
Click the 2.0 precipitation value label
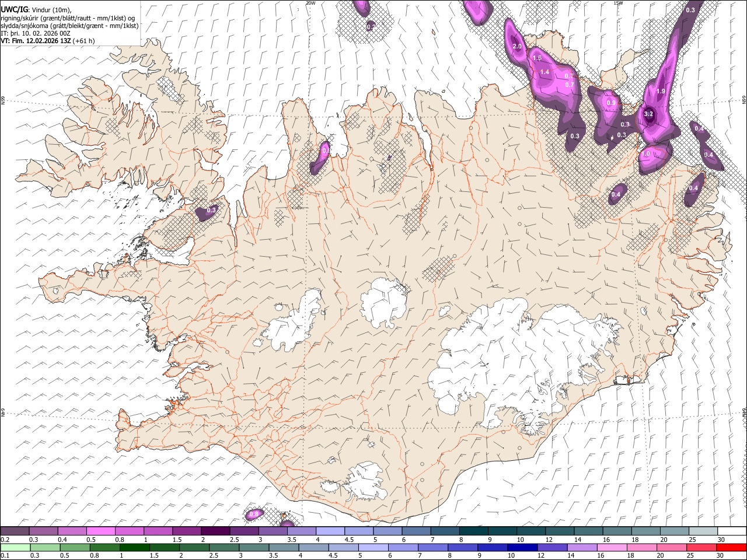click(x=516, y=46)
